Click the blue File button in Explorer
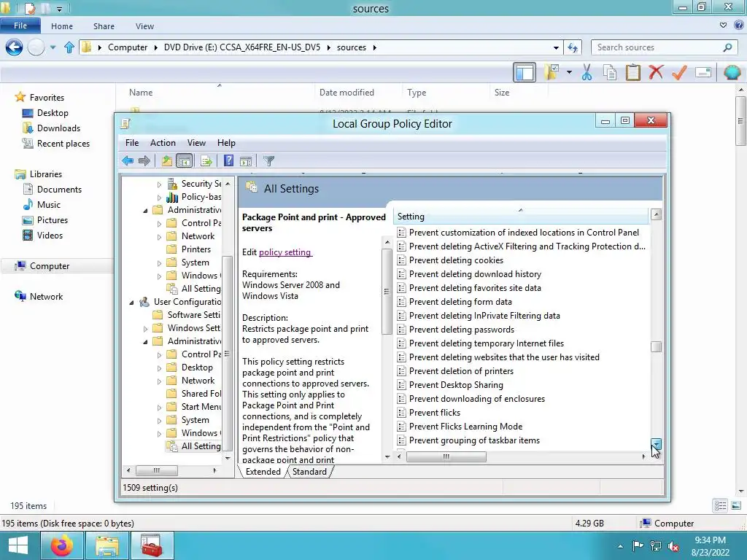The image size is (747, 560). point(20,26)
